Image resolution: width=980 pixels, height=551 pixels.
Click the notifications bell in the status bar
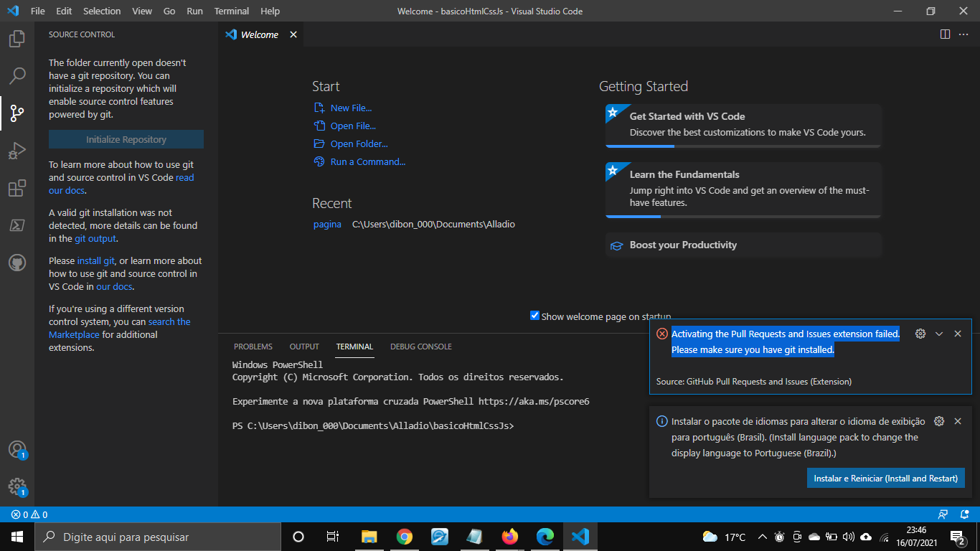point(964,514)
